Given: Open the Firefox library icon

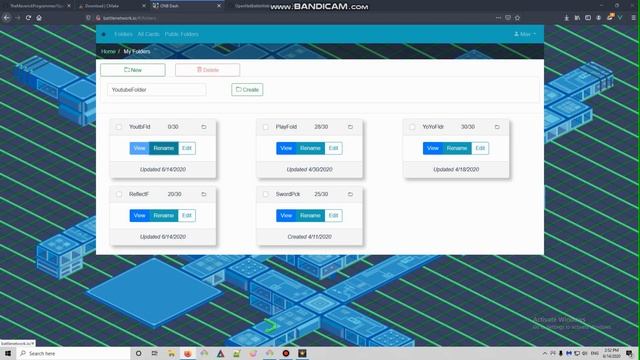Looking at the screenshot, I should [x=577, y=18].
